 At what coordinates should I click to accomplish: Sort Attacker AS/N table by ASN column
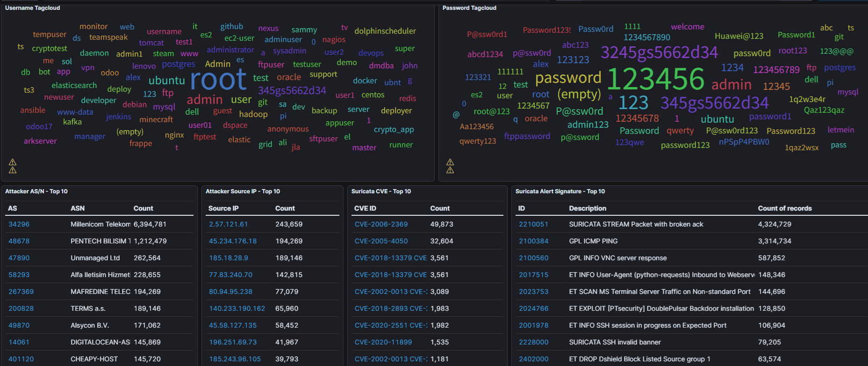[x=78, y=208]
